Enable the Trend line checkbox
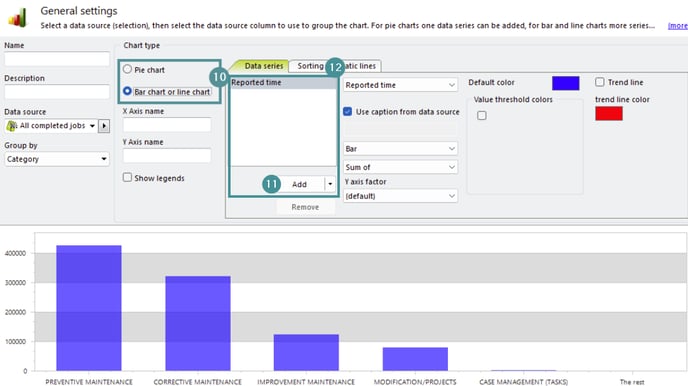The width and height of the screenshot is (688, 386). click(599, 82)
